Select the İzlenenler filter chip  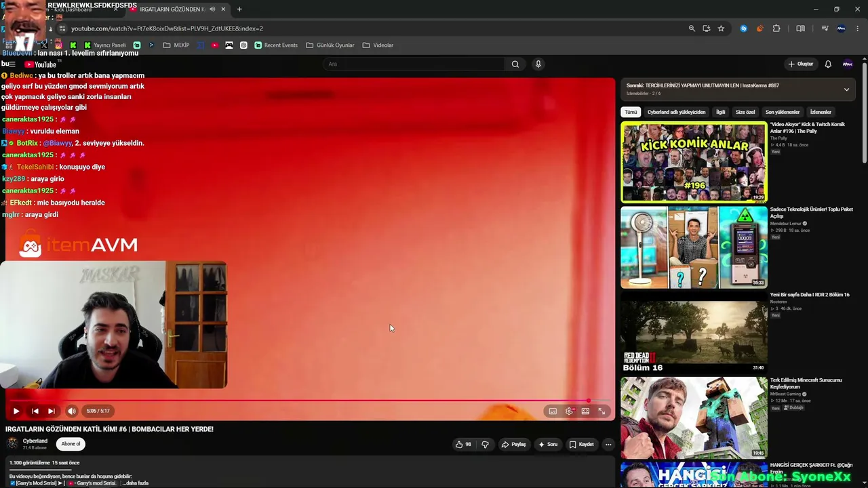coord(821,112)
